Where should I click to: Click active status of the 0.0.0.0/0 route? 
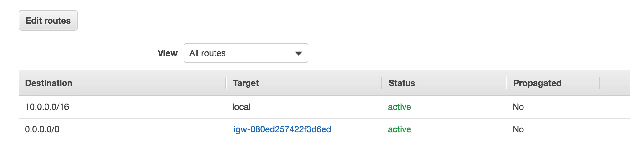(399, 129)
